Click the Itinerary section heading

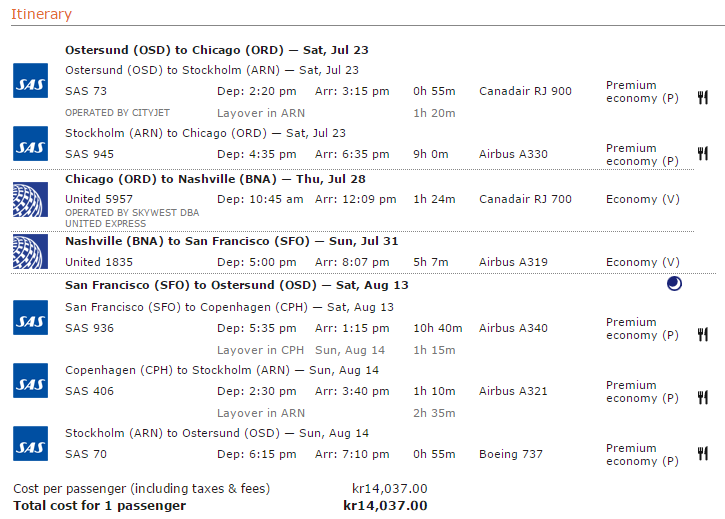[41, 14]
